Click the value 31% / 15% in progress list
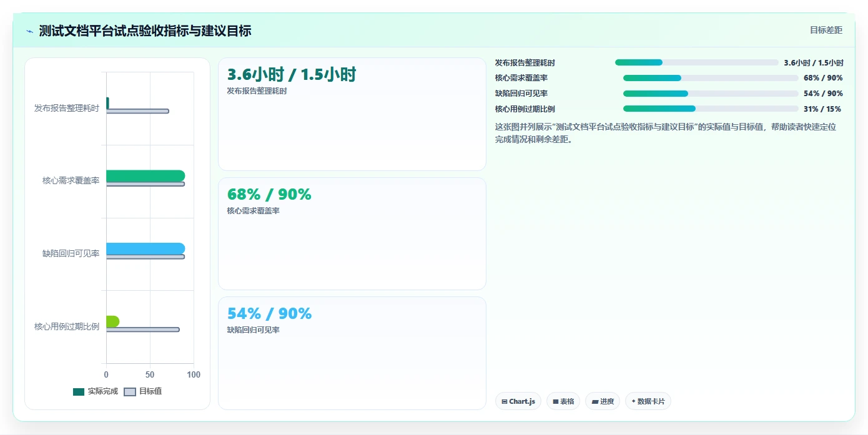868x435 pixels. pyautogui.click(x=822, y=109)
